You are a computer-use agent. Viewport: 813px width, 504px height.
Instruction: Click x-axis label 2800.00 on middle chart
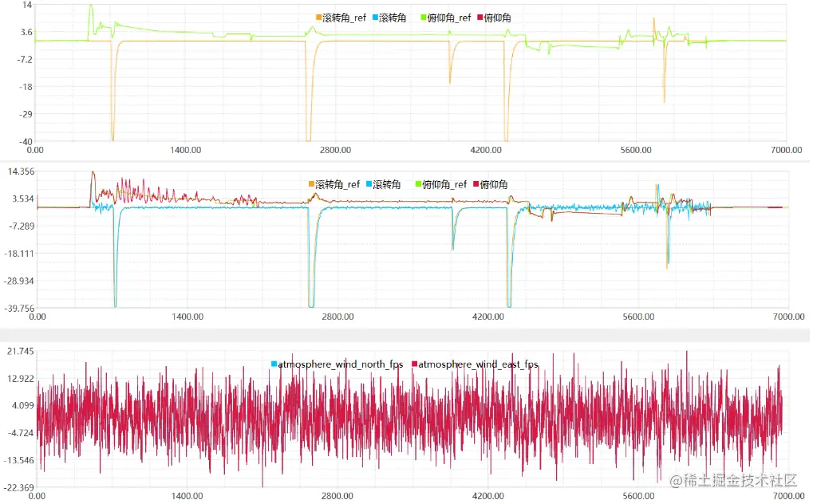point(337,317)
